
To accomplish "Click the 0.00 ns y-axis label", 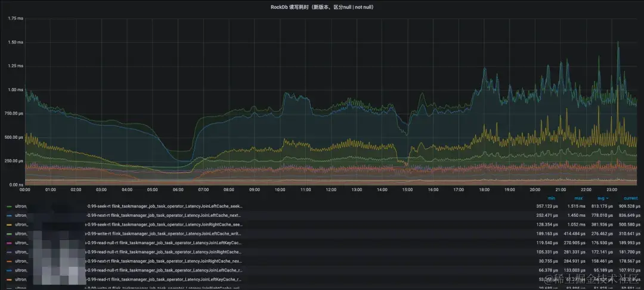I will click(16, 185).
